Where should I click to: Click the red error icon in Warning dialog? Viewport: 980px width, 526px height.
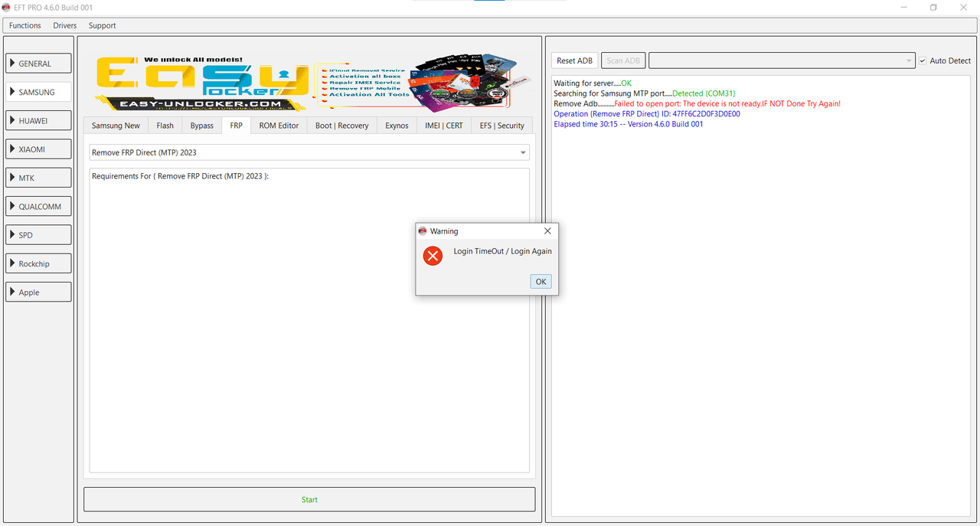pyautogui.click(x=433, y=256)
